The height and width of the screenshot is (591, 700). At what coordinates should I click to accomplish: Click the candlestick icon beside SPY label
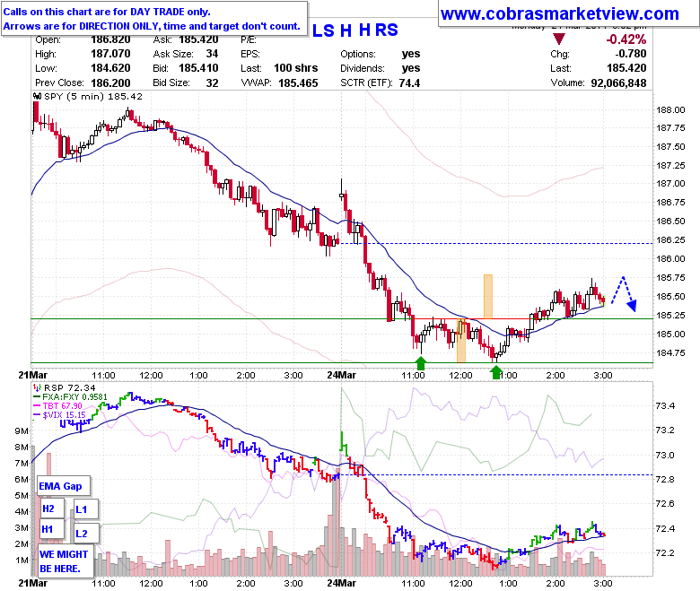(38, 96)
